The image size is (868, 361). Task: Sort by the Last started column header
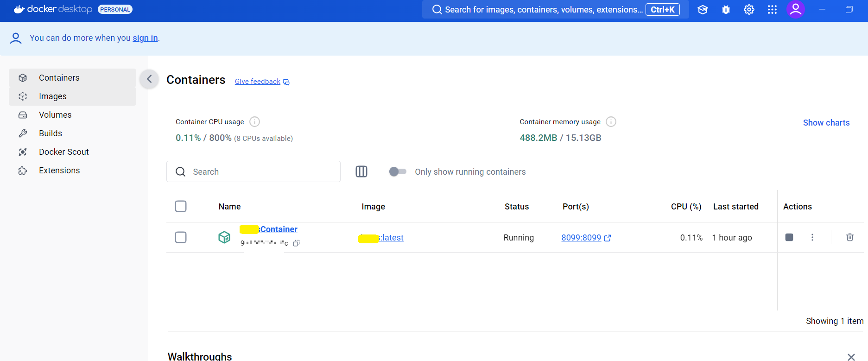pyautogui.click(x=736, y=207)
